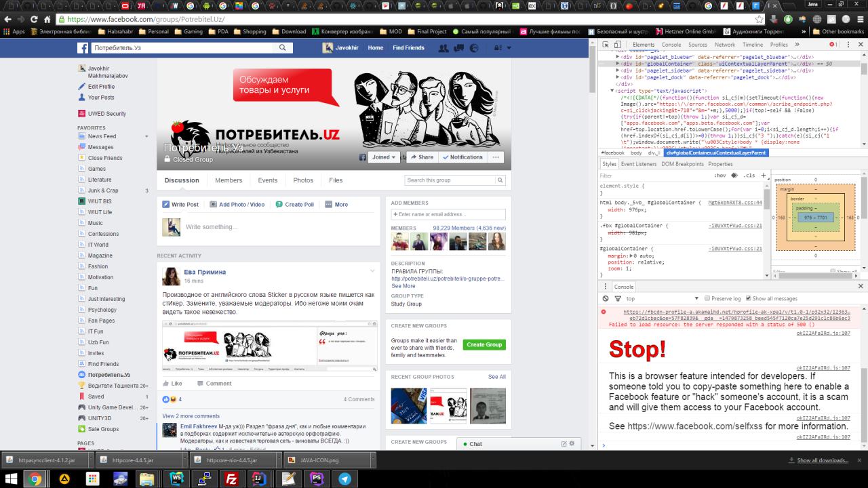Open Create Poll in the post composer
868x488 pixels.
294,204
